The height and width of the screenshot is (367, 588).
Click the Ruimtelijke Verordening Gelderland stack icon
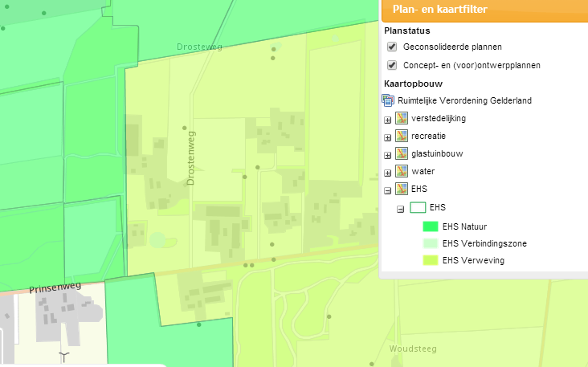[x=389, y=100]
